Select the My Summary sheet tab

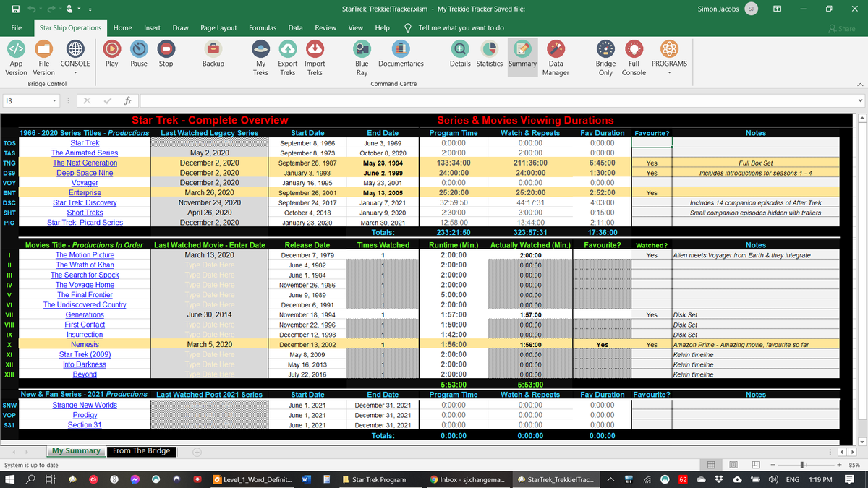coord(76,451)
